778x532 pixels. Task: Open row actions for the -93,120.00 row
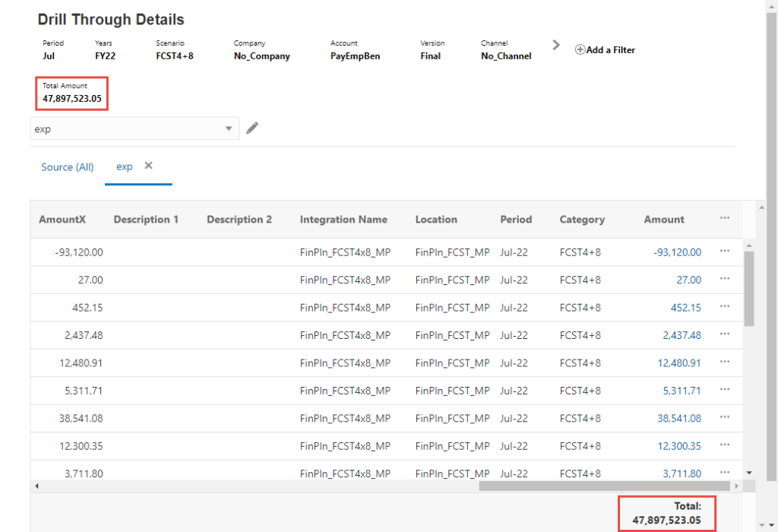(x=724, y=252)
